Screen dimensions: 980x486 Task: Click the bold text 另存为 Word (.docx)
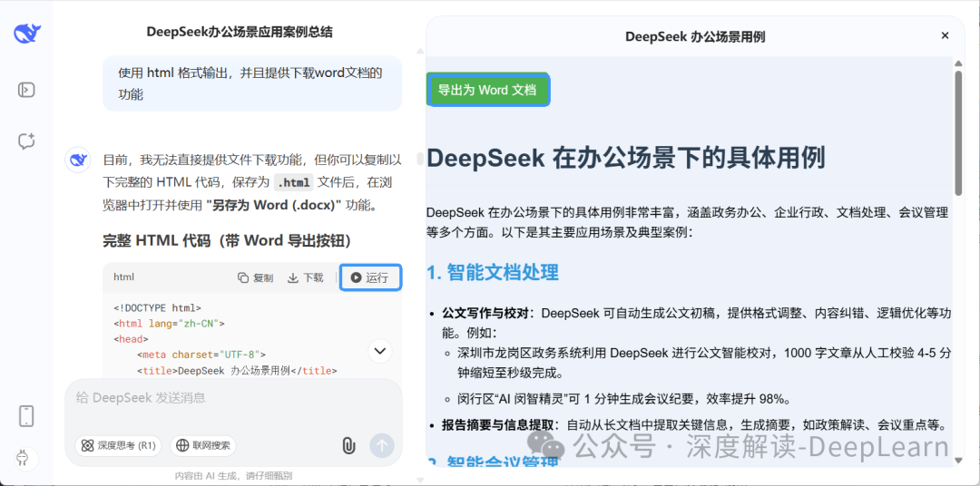click(274, 205)
